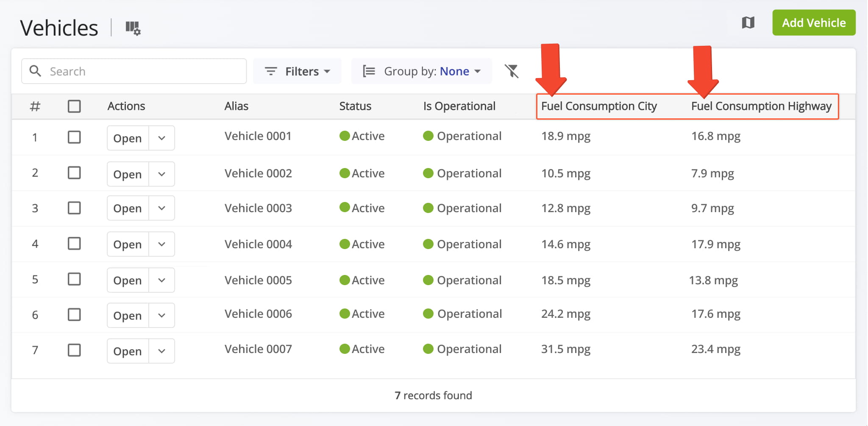This screenshot has width=868, height=426.
Task: Open Vehicle 0006 with its Open button
Action: click(x=128, y=315)
